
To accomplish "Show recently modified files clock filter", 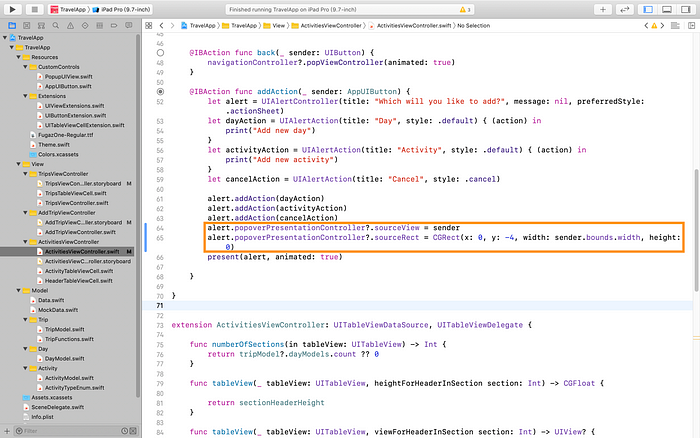I will point(125,431).
